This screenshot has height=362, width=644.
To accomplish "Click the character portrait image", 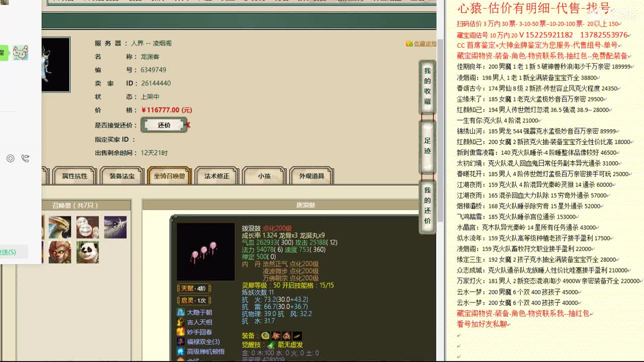I will 56,64.
